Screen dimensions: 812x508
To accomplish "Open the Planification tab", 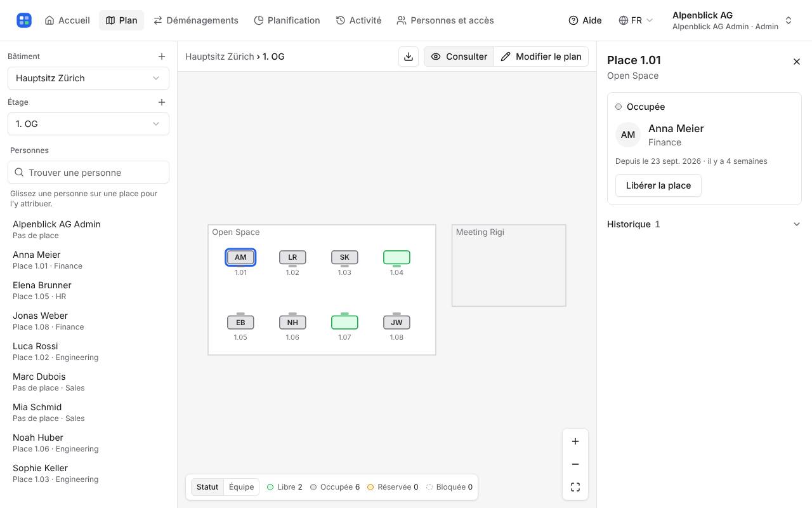I will [287, 20].
